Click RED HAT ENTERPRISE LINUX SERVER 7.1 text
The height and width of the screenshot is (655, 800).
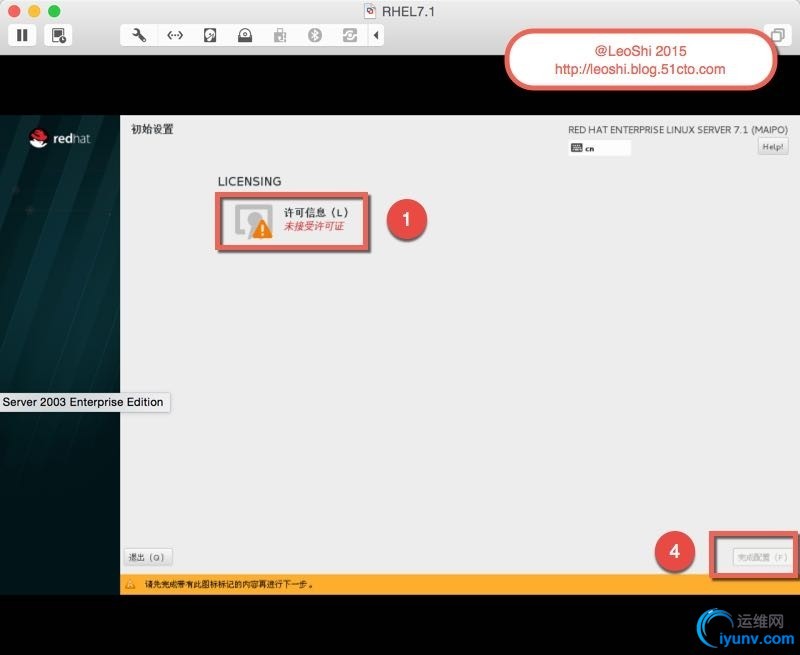678,130
